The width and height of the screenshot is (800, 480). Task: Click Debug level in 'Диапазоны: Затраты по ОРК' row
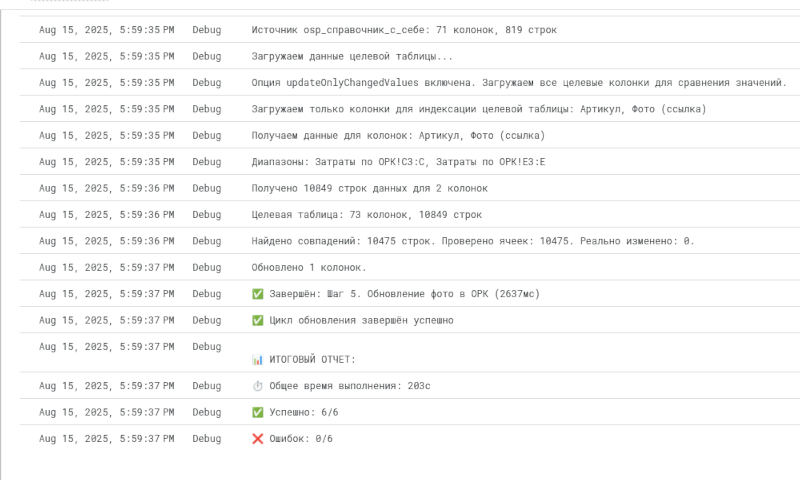point(207,162)
